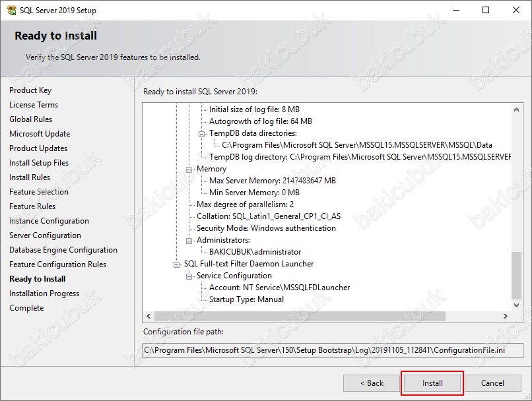Select the Max Server Memory tree item
Viewport: 532px width, 401px height.
coord(273,181)
